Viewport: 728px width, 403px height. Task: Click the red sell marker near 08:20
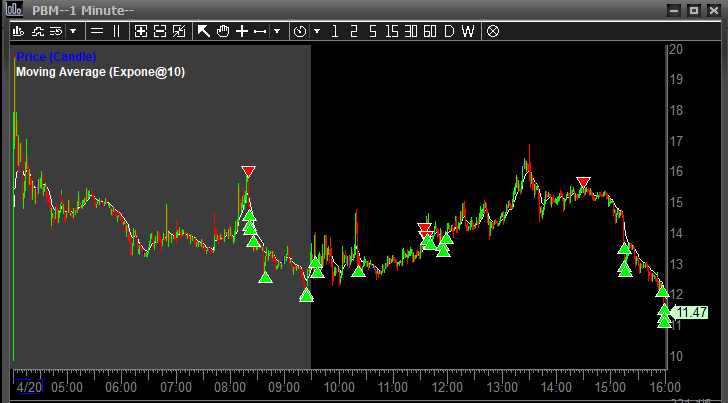248,171
